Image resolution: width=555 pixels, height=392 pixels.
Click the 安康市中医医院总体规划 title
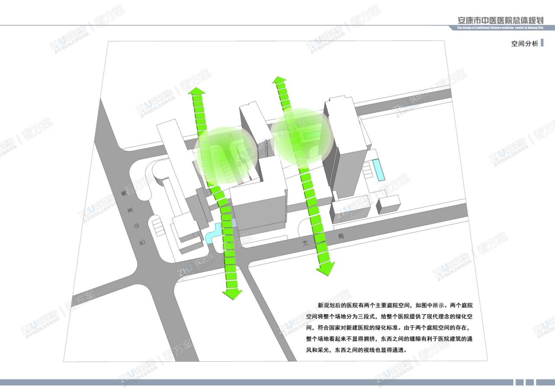(500, 20)
